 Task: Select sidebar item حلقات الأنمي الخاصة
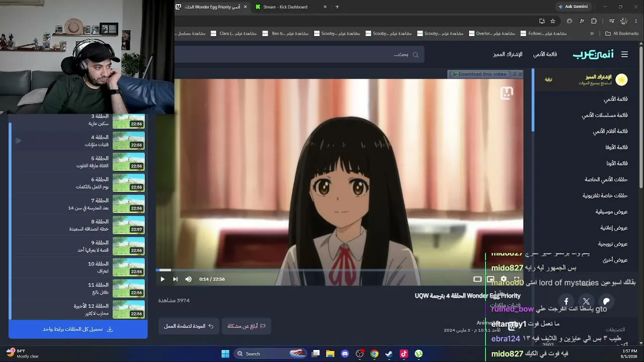point(606,179)
